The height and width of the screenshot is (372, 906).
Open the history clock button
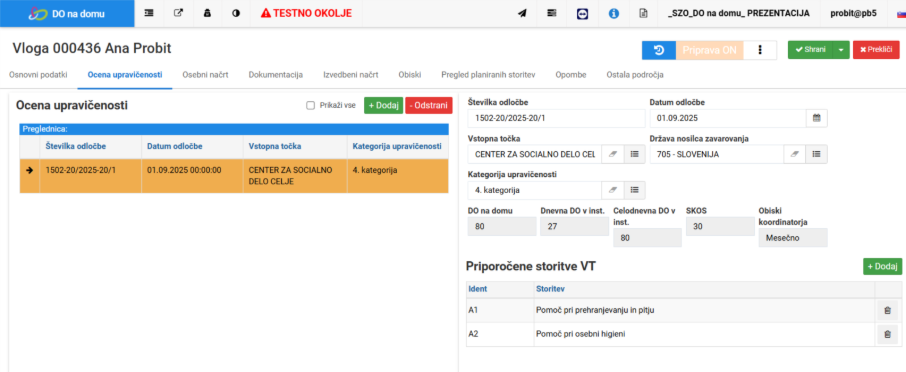point(659,50)
